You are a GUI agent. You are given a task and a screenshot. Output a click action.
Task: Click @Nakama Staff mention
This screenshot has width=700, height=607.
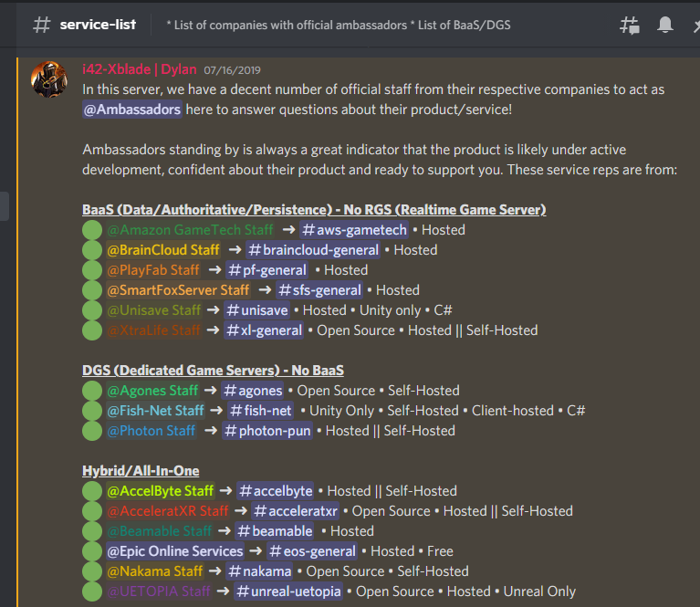(x=155, y=571)
